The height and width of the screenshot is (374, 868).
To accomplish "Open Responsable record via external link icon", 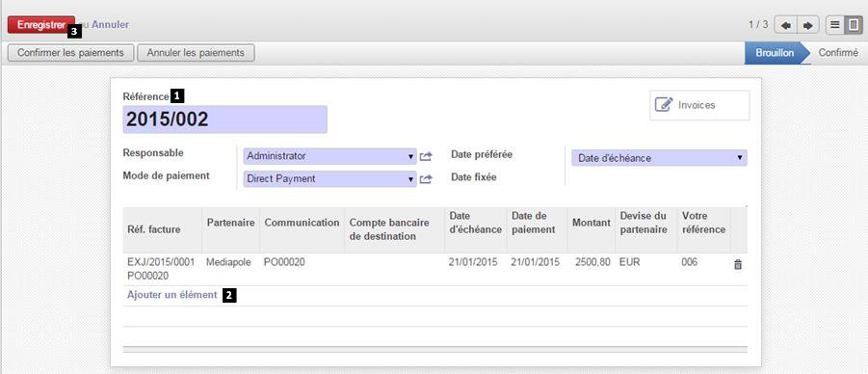I will [425, 157].
